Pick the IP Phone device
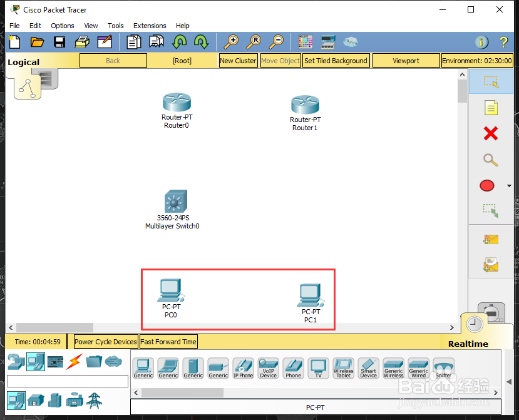This screenshot has height=420, width=519. tap(244, 368)
